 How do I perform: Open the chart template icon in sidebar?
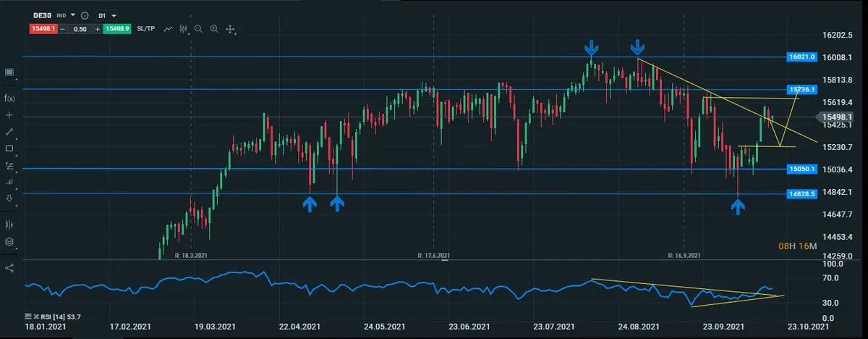click(9, 72)
